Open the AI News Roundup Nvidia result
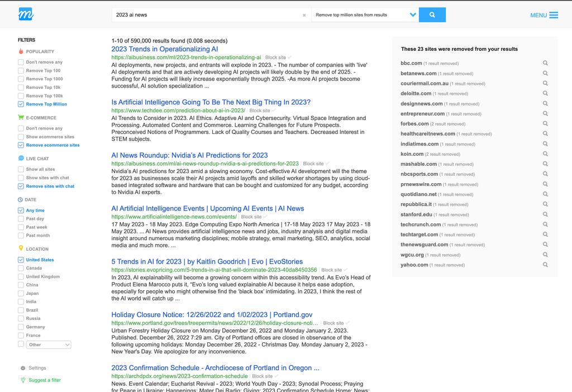Viewport: 572px width, 392px height. pos(189,155)
